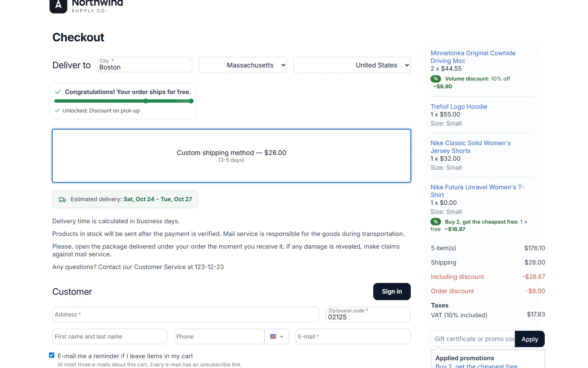Focus the gift certificate or promo code field

point(473,339)
